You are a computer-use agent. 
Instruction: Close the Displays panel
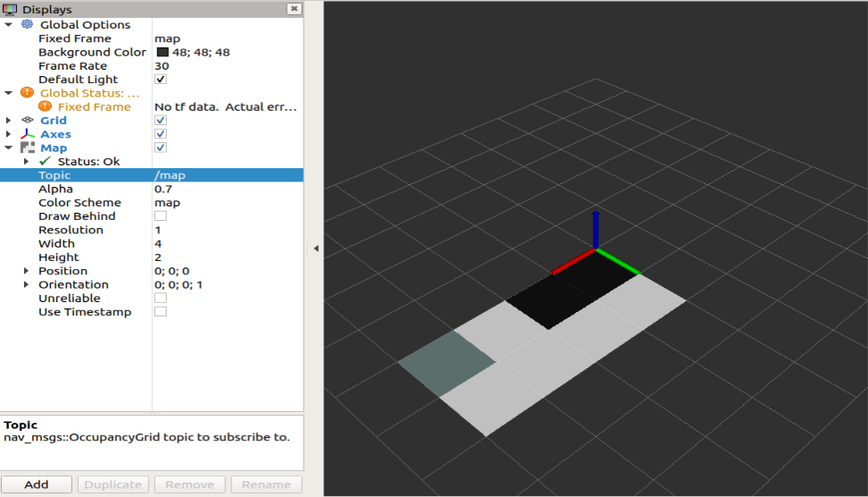[294, 9]
